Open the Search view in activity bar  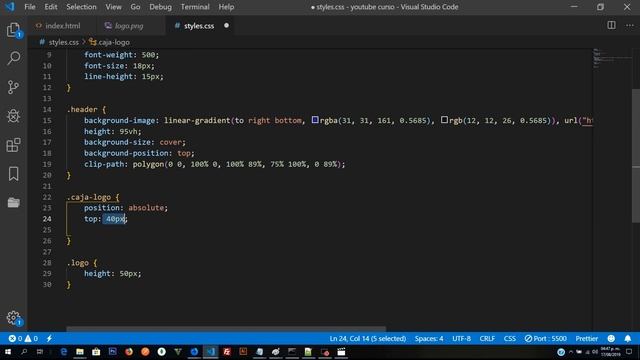[13, 58]
